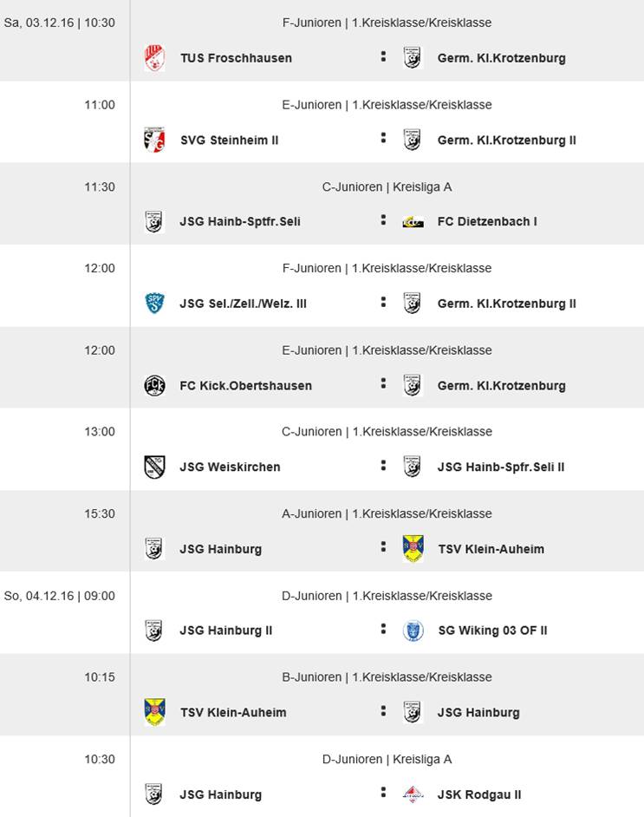The height and width of the screenshot is (817, 644).
Task: Select the JSK Rodgau II team name
Action: click(478, 794)
